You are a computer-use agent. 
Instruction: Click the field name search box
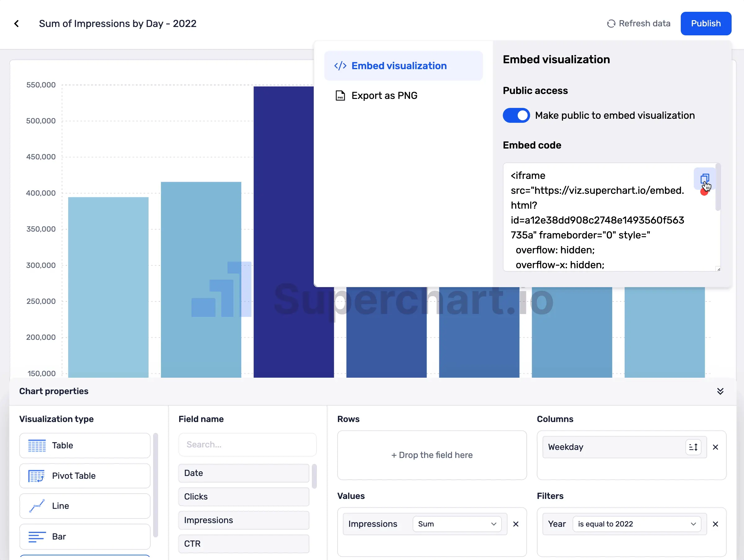247,444
